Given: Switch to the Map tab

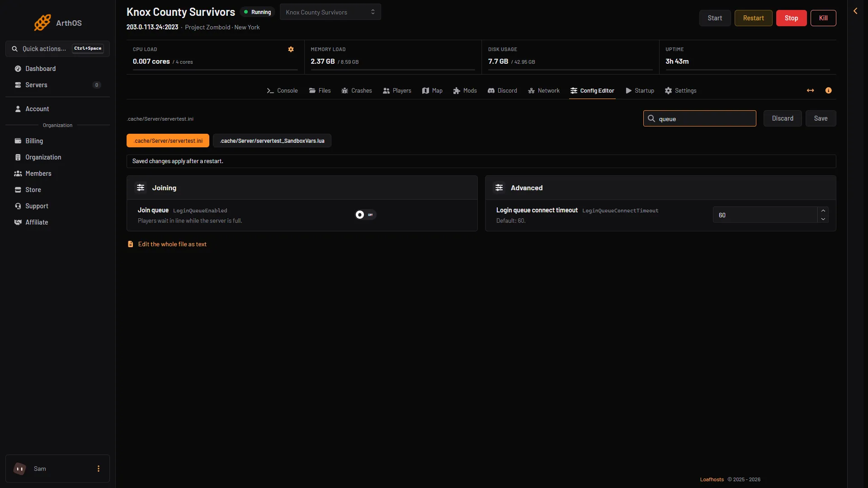Looking at the screenshot, I should [x=432, y=91].
